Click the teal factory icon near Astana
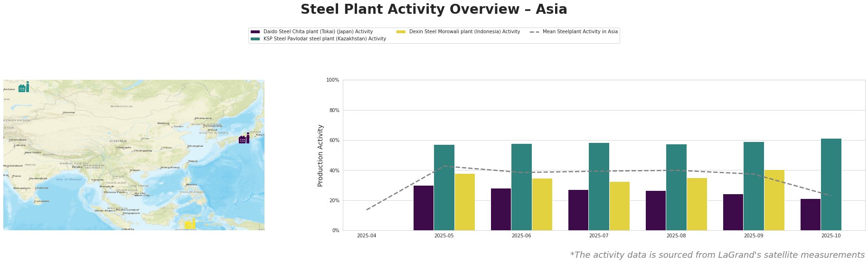This screenshot has width=868, height=263. click(23, 87)
